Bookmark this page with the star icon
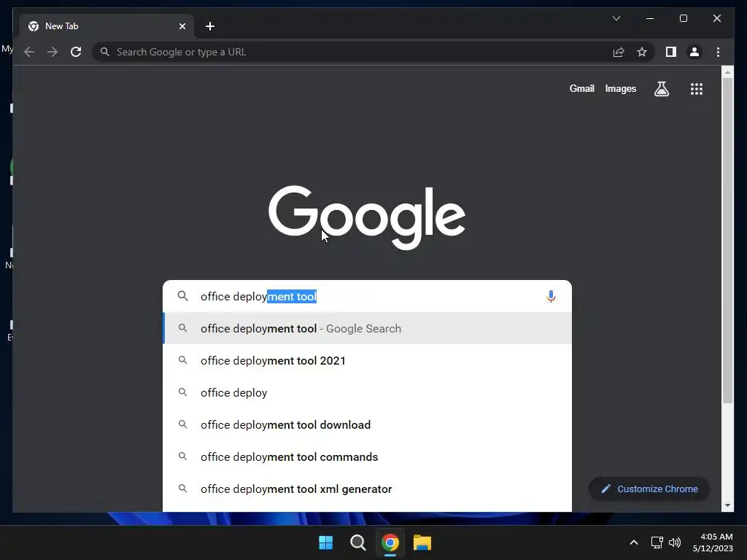The width and height of the screenshot is (747, 560). (642, 52)
